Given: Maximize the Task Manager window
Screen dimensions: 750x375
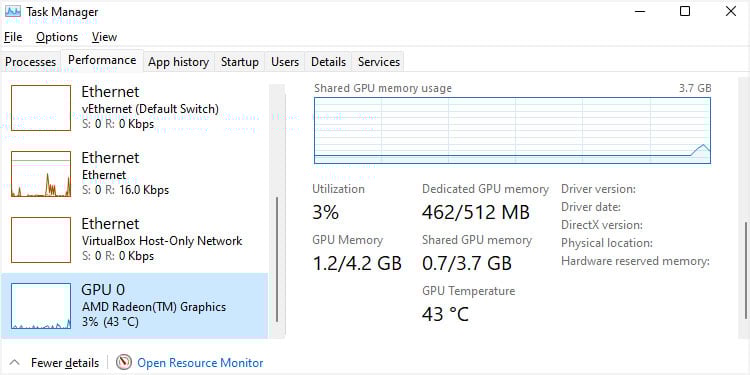Looking at the screenshot, I should (685, 11).
